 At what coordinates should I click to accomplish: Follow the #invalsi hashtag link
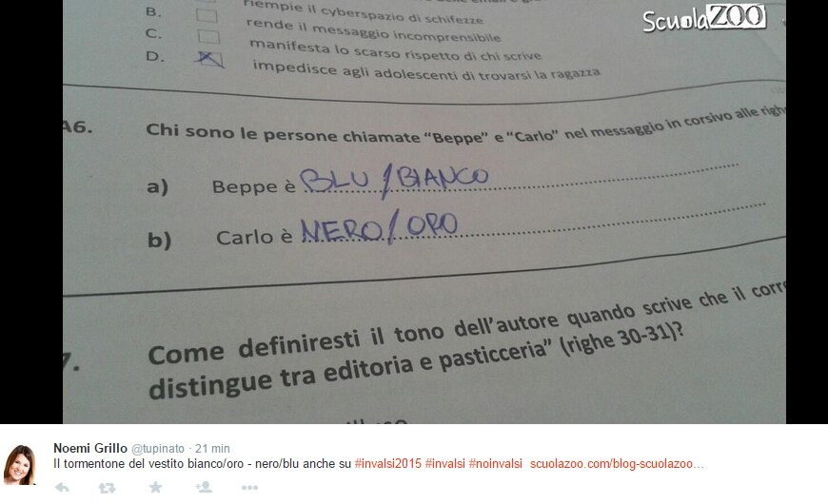[x=445, y=464]
